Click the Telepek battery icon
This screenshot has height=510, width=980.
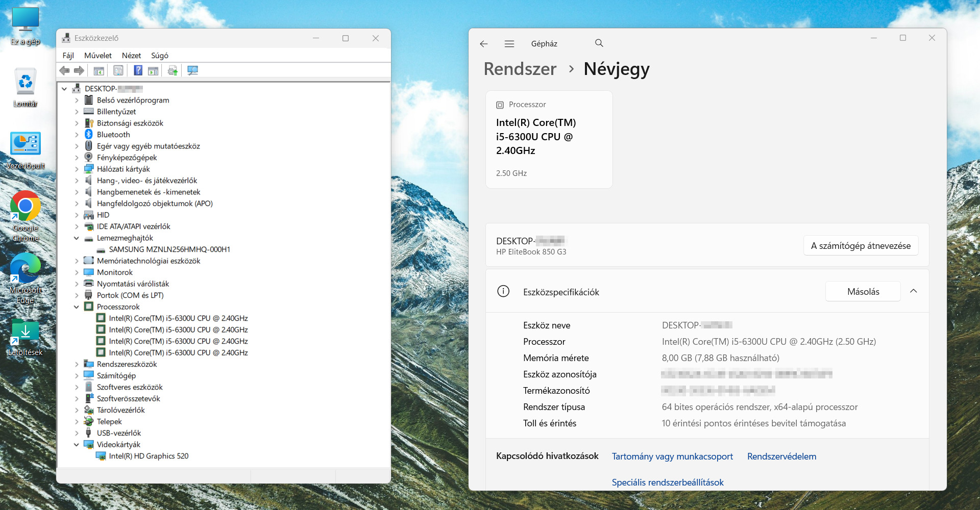coord(89,421)
